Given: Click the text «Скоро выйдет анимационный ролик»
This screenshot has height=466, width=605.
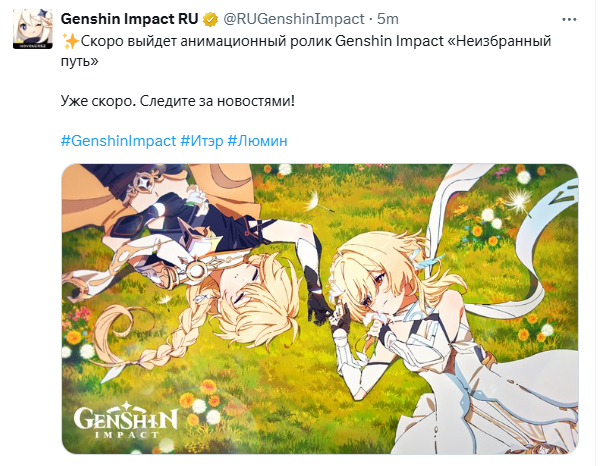Looking at the screenshot, I should tap(206, 41).
